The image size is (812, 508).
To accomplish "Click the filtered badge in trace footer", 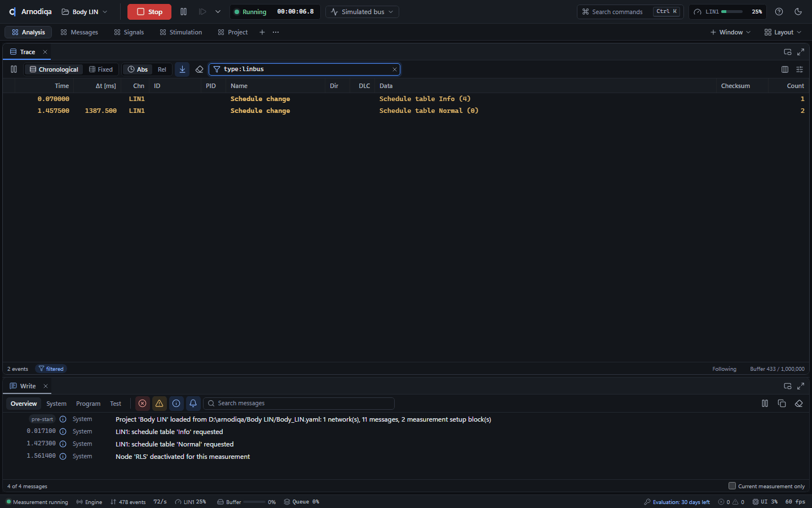I will [51, 369].
